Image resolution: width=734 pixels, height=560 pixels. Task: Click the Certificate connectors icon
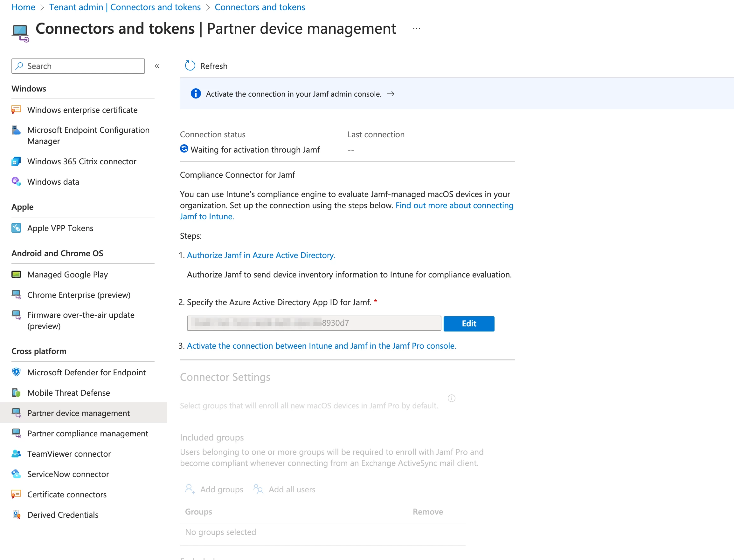[16, 494]
